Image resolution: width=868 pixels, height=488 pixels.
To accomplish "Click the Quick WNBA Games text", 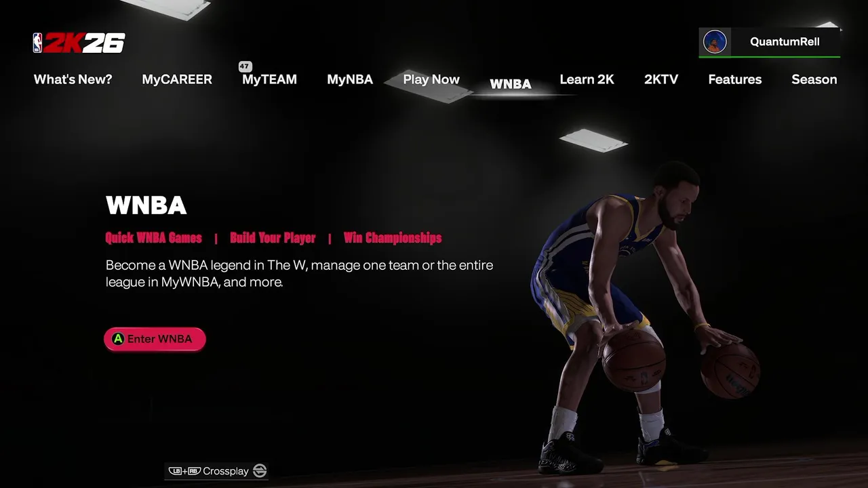I will 153,238.
